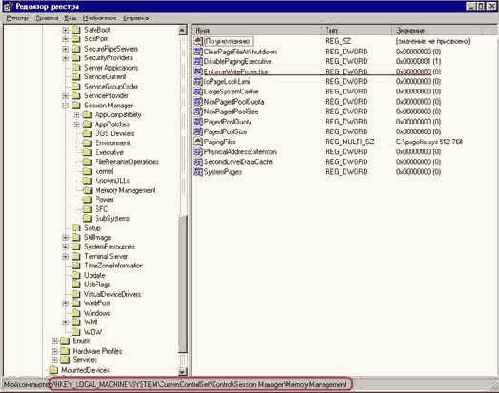499x393 pixels.
Task: Click the 0x00000001 (1) data cell
Action: [x=418, y=61]
